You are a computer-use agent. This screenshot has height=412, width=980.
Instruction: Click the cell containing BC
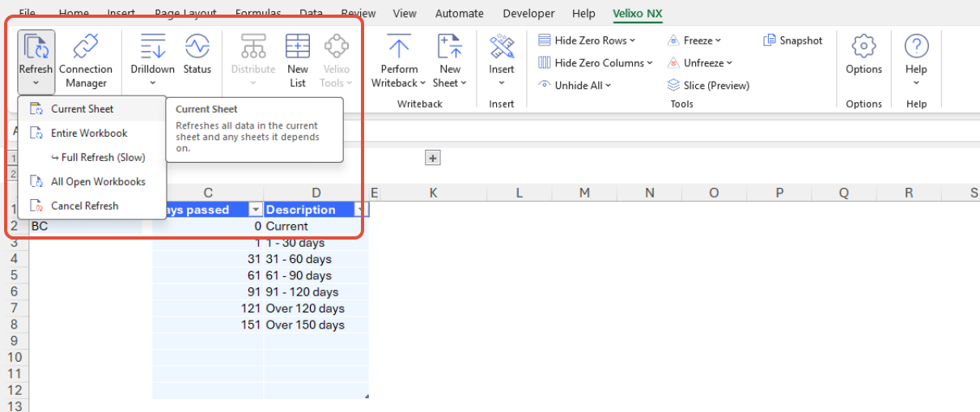(x=86, y=226)
